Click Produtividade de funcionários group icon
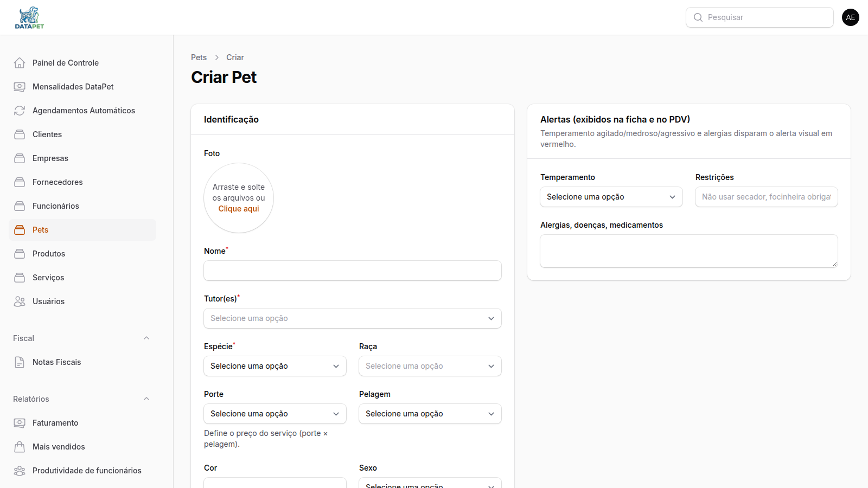The height and width of the screenshot is (488, 868). 20,471
